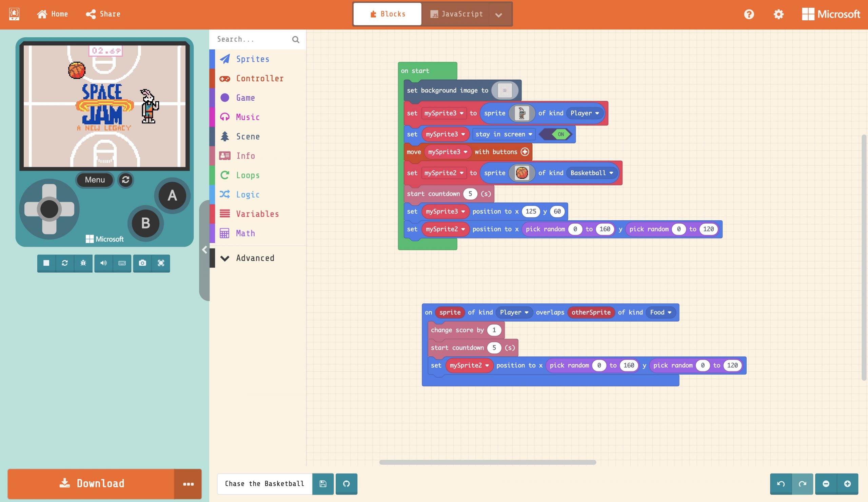Open the Player kind dropdown in on start
Screen dimensions: 868x502
[585, 113]
